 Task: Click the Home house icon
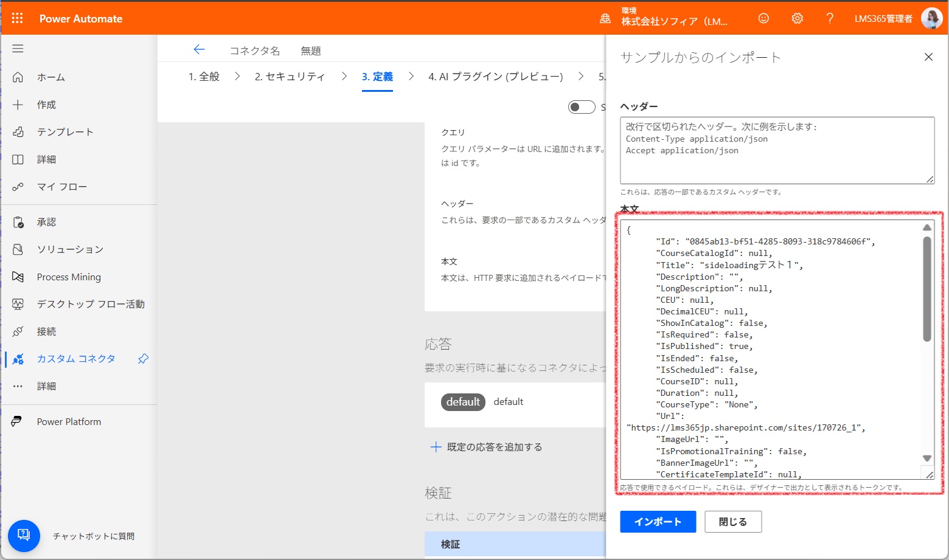(x=18, y=77)
